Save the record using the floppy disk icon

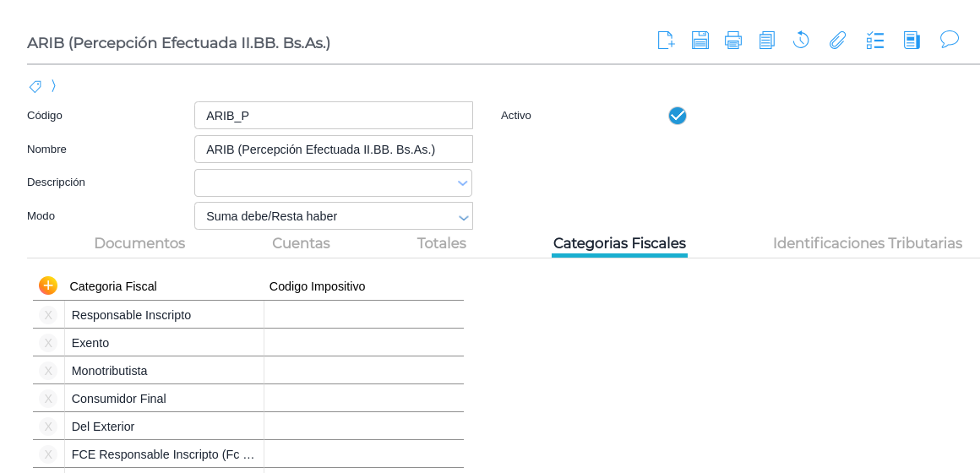pos(700,40)
